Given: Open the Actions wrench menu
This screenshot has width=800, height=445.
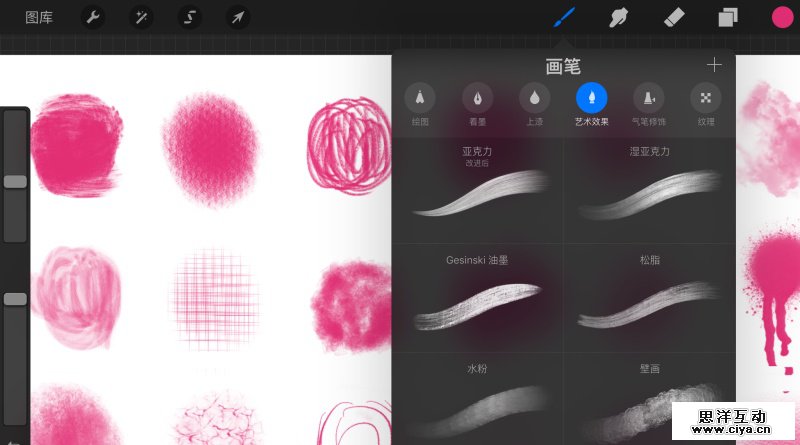Looking at the screenshot, I should click(93, 17).
